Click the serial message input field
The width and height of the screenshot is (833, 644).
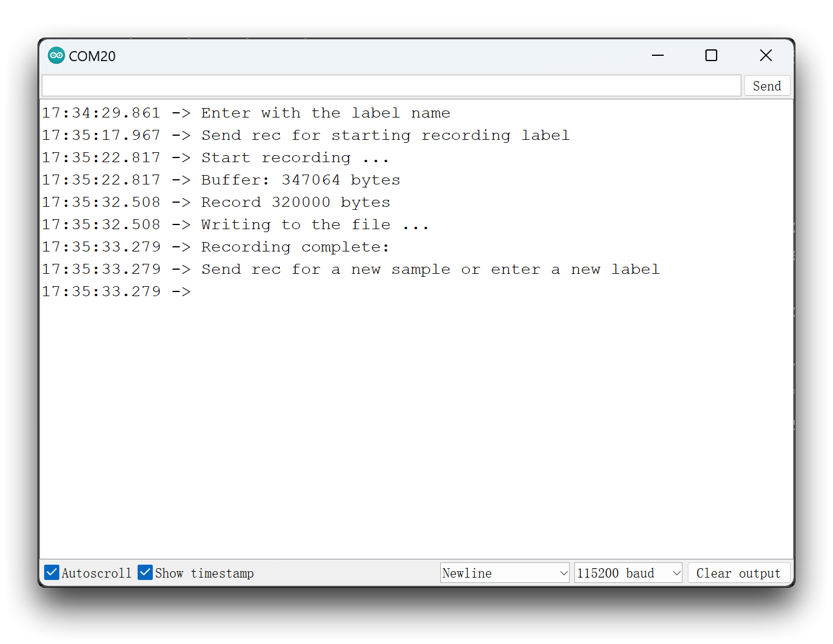pos(392,86)
